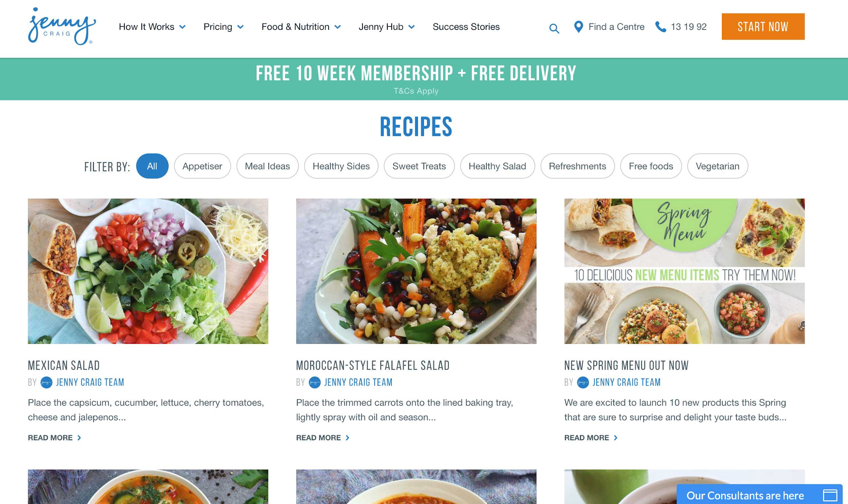Click the phone icon beside 13 19 92
Viewport: 848px width, 504px height.
pyautogui.click(x=660, y=26)
